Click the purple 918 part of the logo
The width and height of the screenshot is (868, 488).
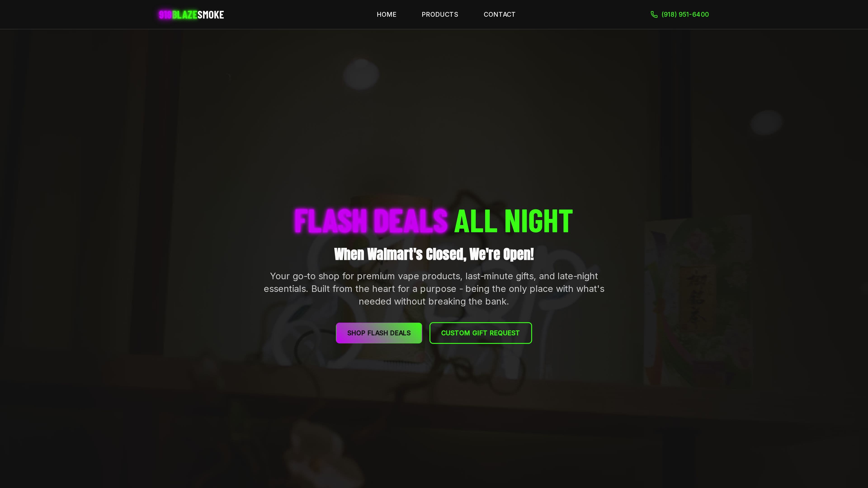pyautogui.click(x=165, y=15)
